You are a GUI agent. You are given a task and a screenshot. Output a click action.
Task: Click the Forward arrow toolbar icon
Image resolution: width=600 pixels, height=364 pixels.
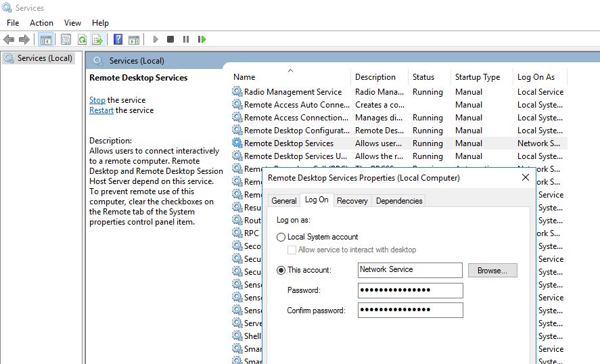pos(24,39)
